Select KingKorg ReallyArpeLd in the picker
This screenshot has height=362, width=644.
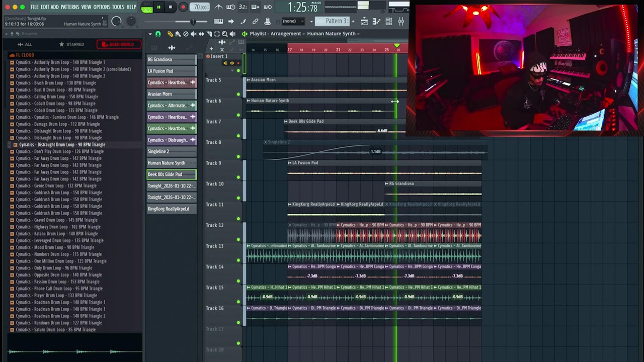(x=172, y=209)
